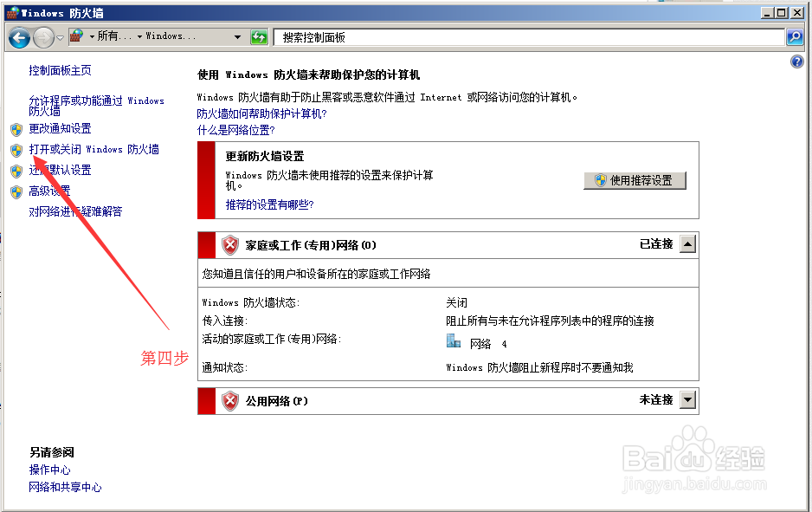Open 更改通知设置 link
Viewport: 812px width, 512px height.
coord(60,128)
